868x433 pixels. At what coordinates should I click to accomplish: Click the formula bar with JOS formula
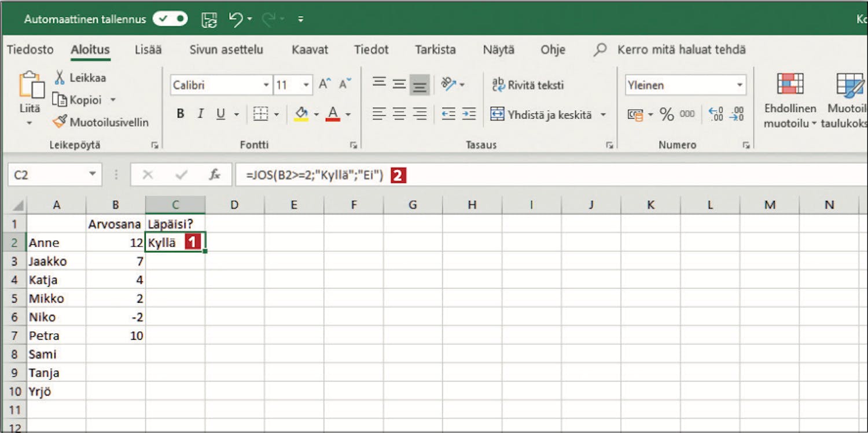pos(551,175)
